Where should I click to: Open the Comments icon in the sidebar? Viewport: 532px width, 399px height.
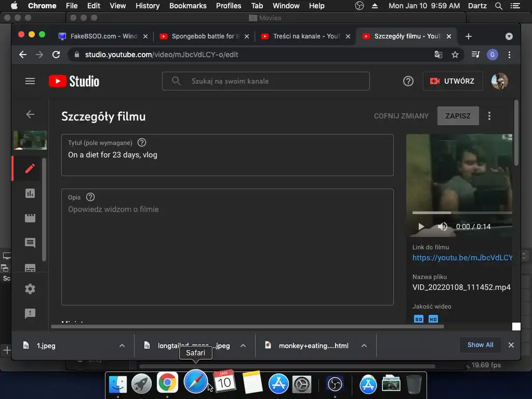tap(30, 243)
